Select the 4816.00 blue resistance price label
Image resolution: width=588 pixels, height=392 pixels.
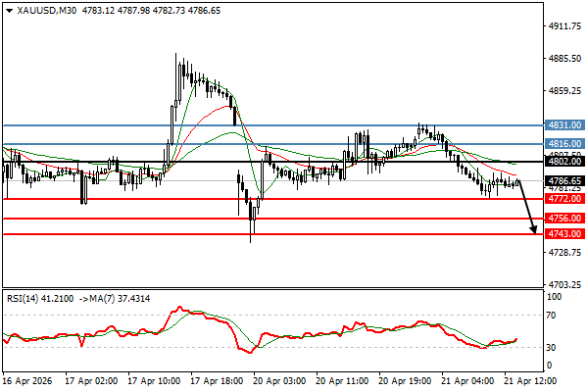coord(564,143)
